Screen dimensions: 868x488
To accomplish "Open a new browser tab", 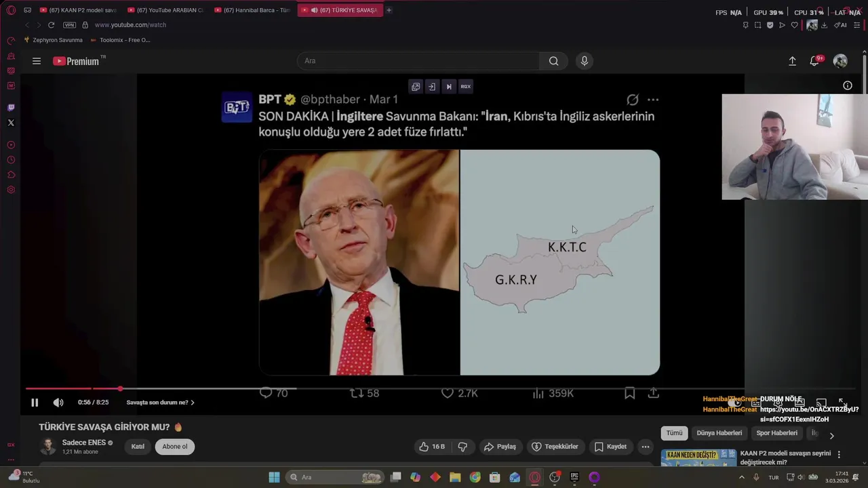I will (389, 10).
